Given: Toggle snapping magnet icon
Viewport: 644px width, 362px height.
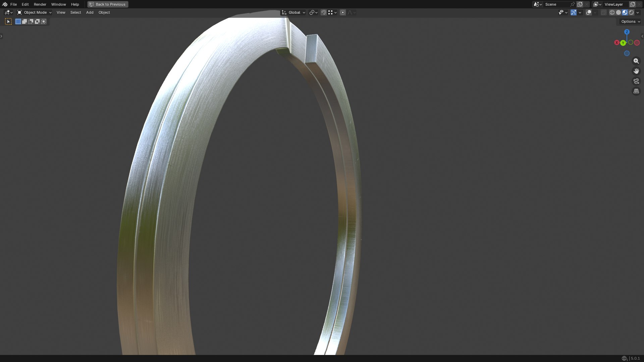Looking at the screenshot, I should 324,12.
